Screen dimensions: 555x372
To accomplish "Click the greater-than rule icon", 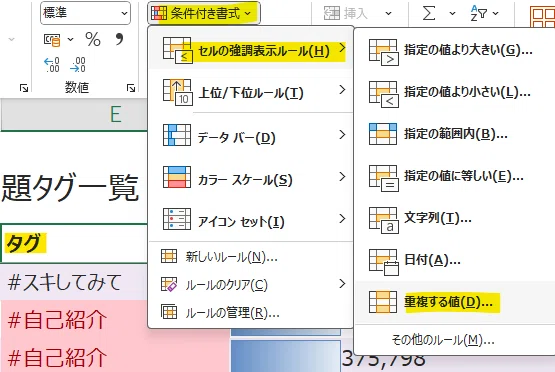I will tap(384, 52).
